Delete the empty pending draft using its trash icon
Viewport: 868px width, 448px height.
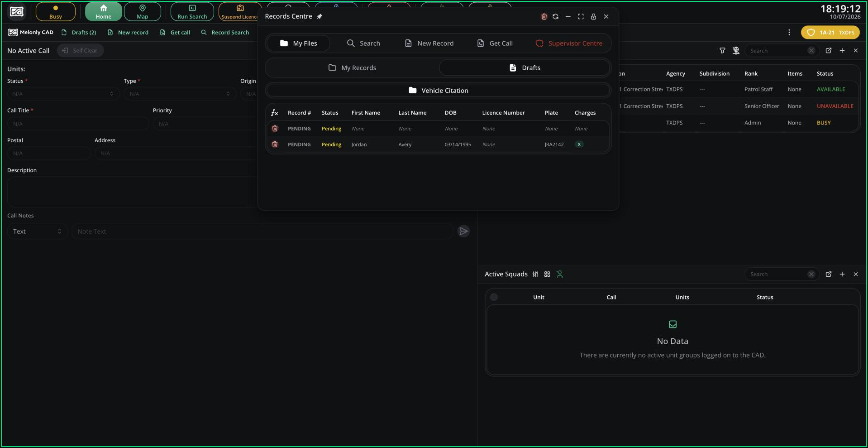click(x=275, y=129)
